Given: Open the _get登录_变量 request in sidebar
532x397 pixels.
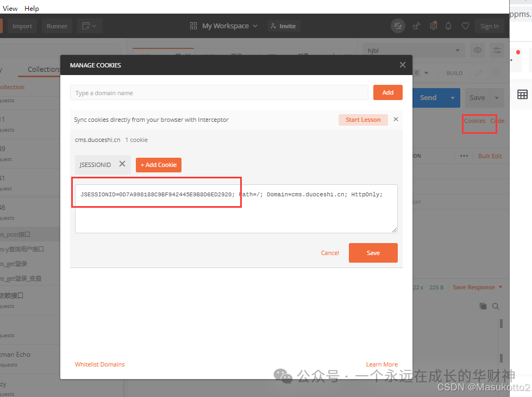Looking at the screenshot, I should point(30,279).
